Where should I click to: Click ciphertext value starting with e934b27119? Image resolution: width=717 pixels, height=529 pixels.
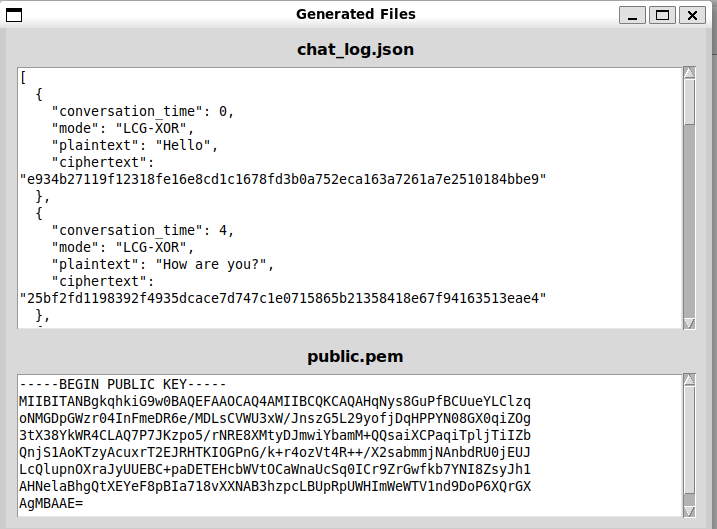click(x=283, y=180)
